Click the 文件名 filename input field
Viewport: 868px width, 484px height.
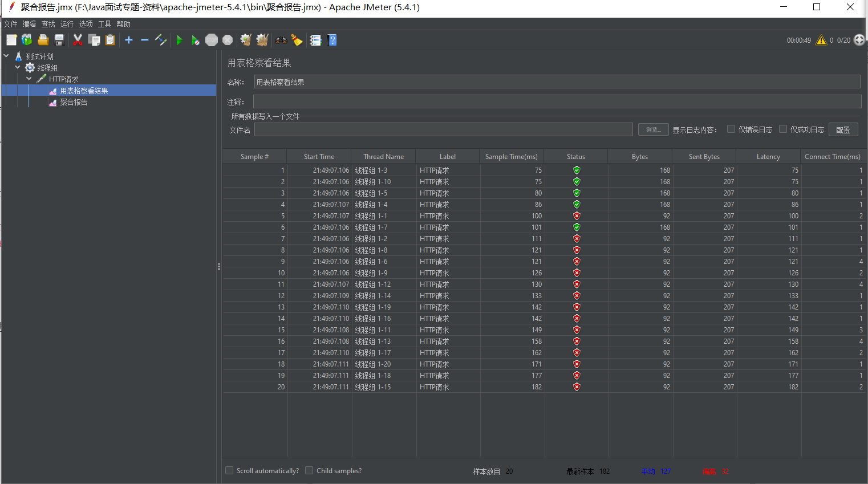coord(443,129)
